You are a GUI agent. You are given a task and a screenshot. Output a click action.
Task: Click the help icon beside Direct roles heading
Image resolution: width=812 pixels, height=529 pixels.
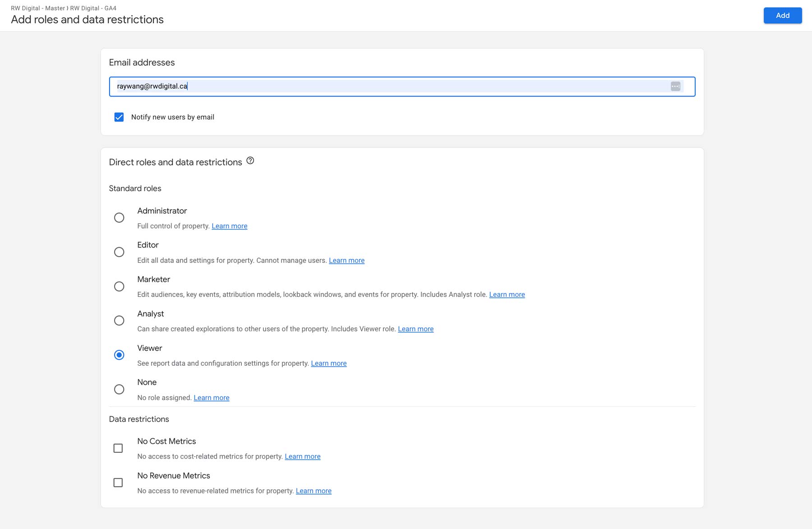(x=251, y=161)
